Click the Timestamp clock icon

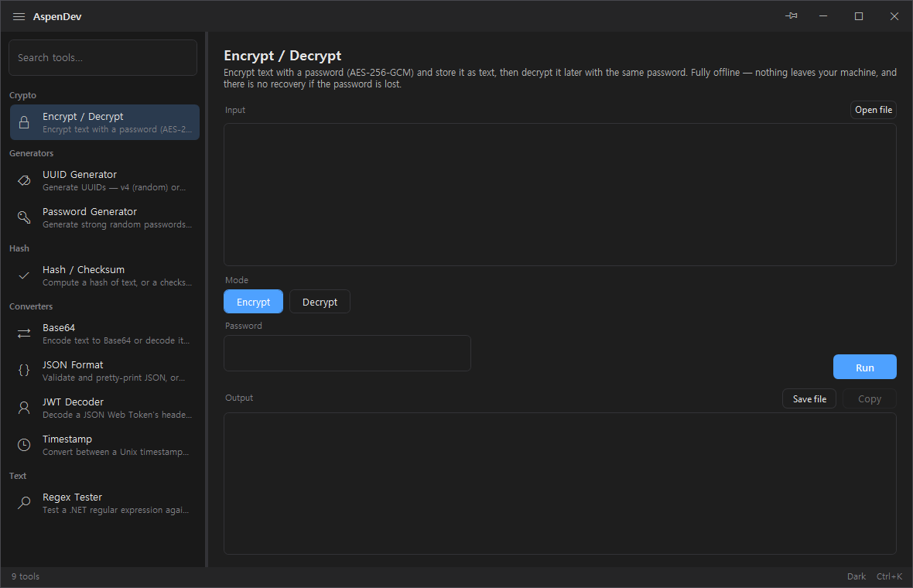click(x=24, y=445)
